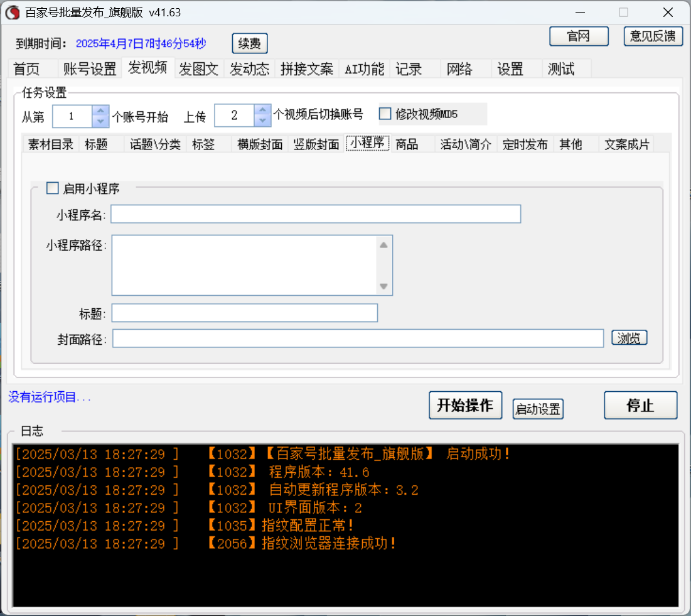Click the log line 自动更新程序版本：3.2
The height and width of the screenshot is (616, 691).
point(217,489)
